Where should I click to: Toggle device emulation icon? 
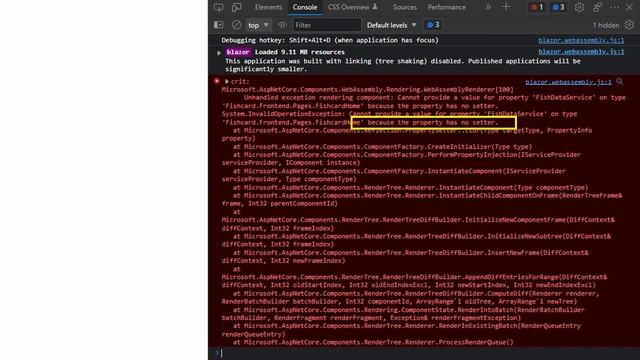236,7
